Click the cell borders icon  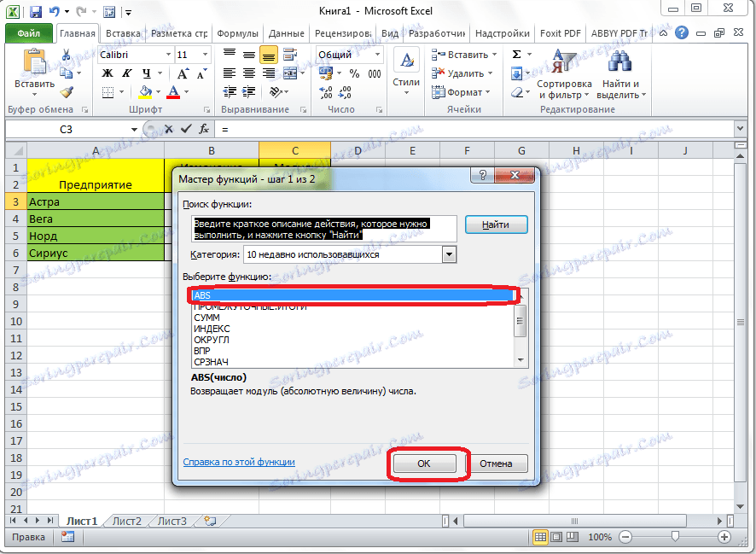click(108, 92)
